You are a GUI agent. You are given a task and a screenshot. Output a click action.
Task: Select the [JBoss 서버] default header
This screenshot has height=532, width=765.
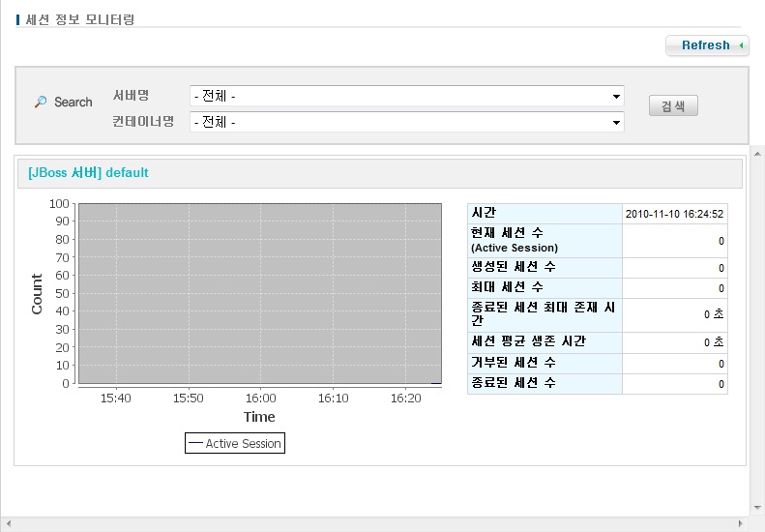[89, 173]
